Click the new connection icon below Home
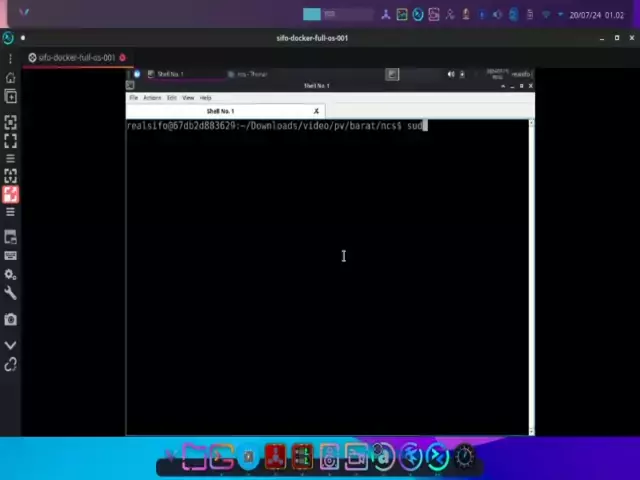 click(x=10, y=97)
